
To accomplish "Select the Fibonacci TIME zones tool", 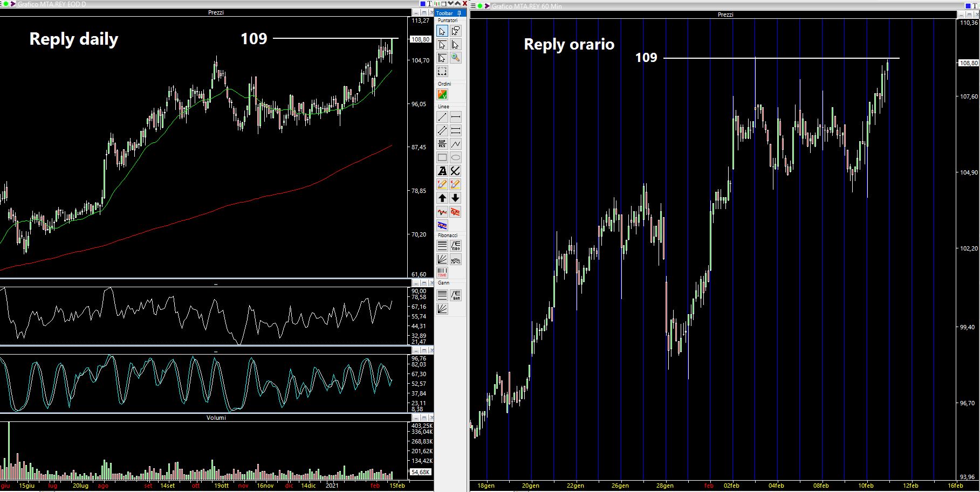I will pos(442,273).
